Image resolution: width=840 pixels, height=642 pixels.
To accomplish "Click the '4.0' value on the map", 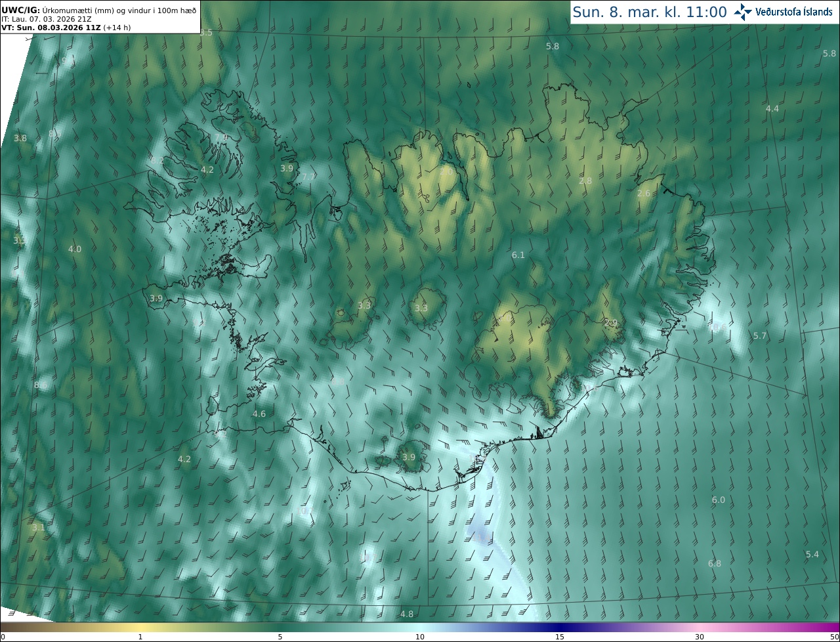I will click(75, 249).
